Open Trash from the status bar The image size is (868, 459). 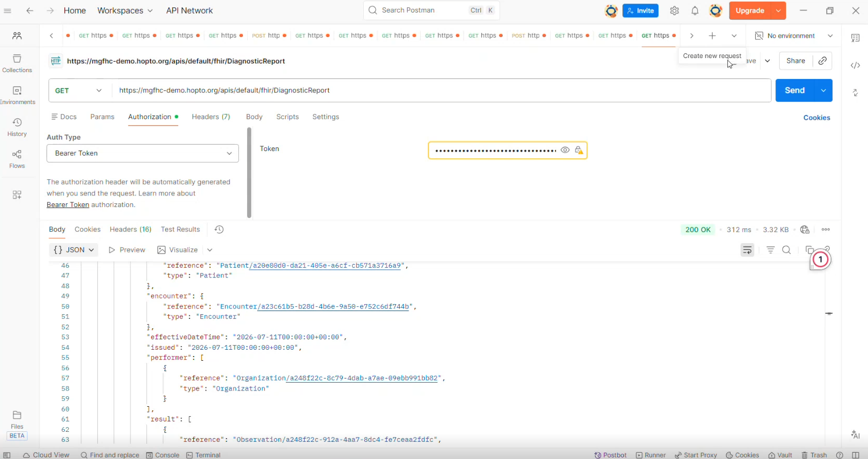[x=814, y=455]
